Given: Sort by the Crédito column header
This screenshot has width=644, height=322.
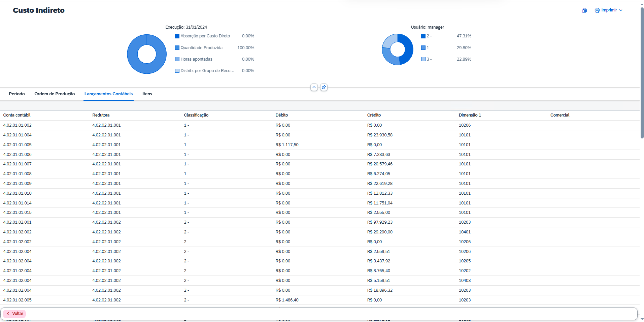Looking at the screenshot, I should (x=374, y=115).
